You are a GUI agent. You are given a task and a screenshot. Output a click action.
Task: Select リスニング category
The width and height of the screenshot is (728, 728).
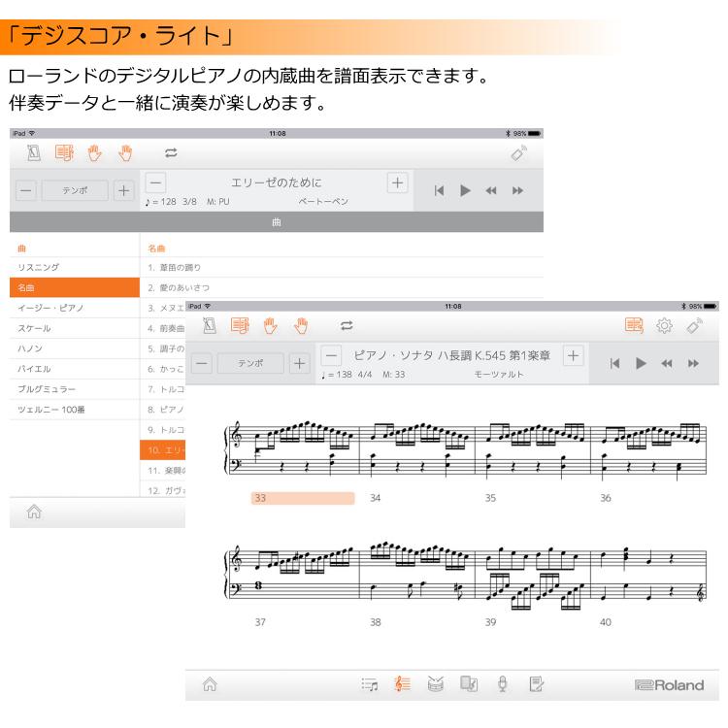coord(75,267)
